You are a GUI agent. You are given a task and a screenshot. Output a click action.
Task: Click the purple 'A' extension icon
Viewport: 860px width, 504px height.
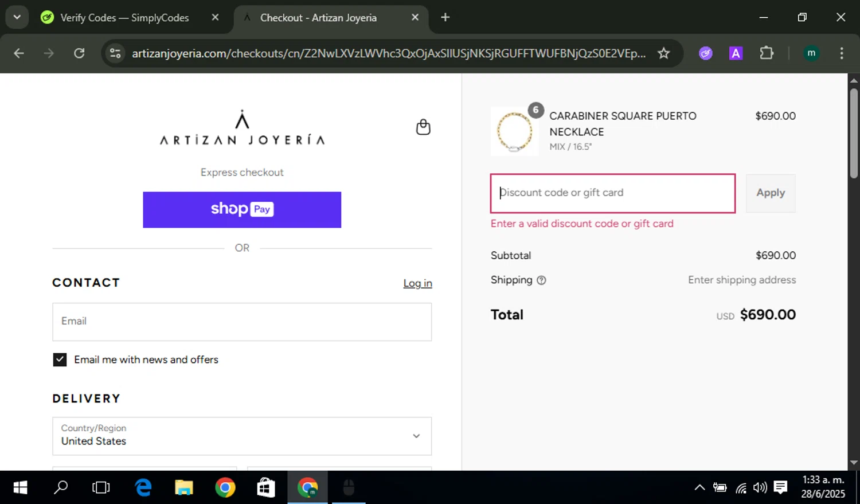point(736,53)
